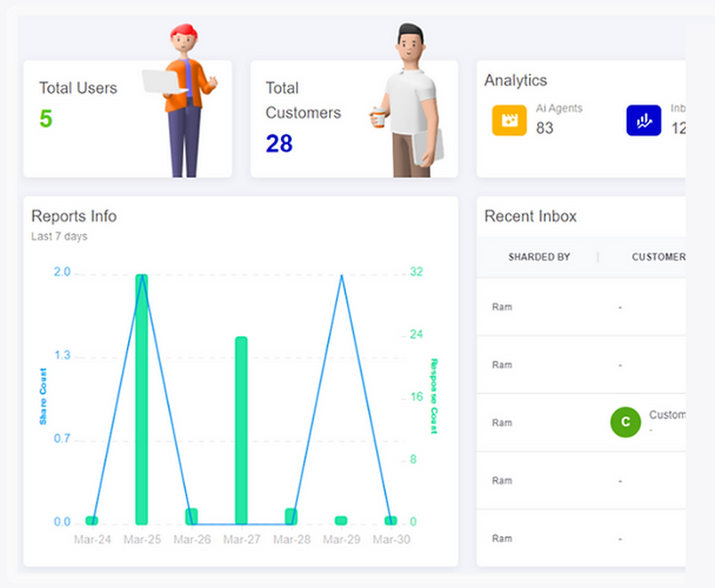Click the yellow AI Agents icon

point(508,120)
